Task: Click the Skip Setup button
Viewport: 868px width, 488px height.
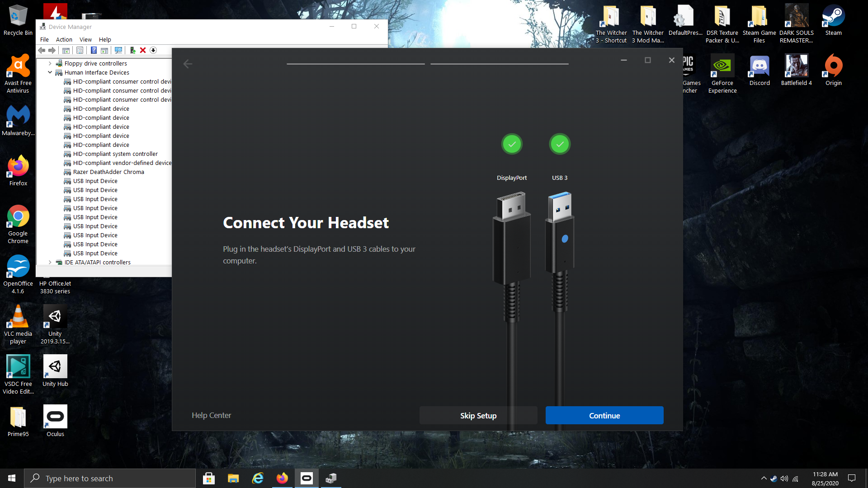Action: coord(478,415)
